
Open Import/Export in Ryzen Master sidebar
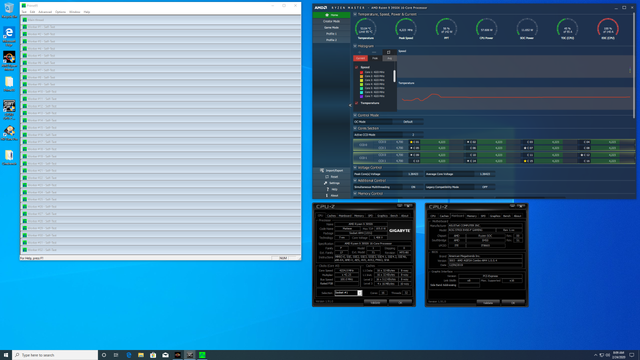331,170
